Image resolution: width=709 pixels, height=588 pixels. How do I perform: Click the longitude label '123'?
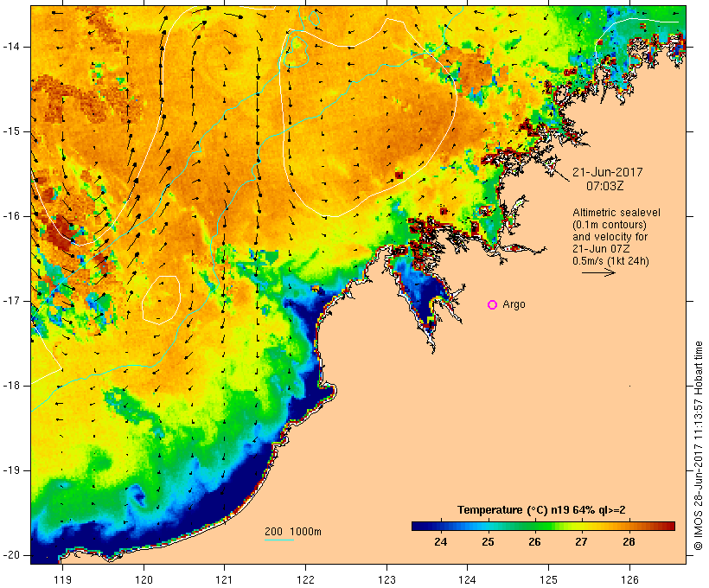point(386,579)
